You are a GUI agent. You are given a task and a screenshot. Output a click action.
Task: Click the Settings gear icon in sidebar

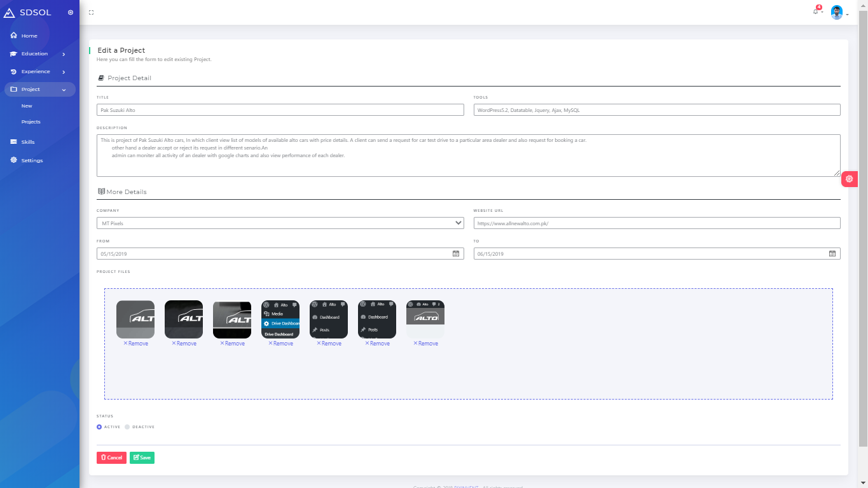pos(13,160)
